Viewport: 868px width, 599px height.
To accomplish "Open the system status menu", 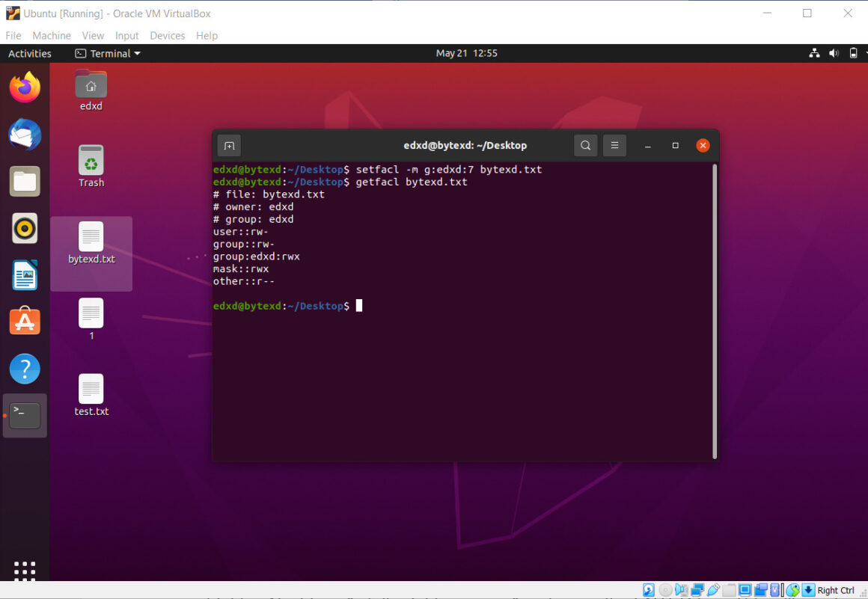I will tap(834, 54).
